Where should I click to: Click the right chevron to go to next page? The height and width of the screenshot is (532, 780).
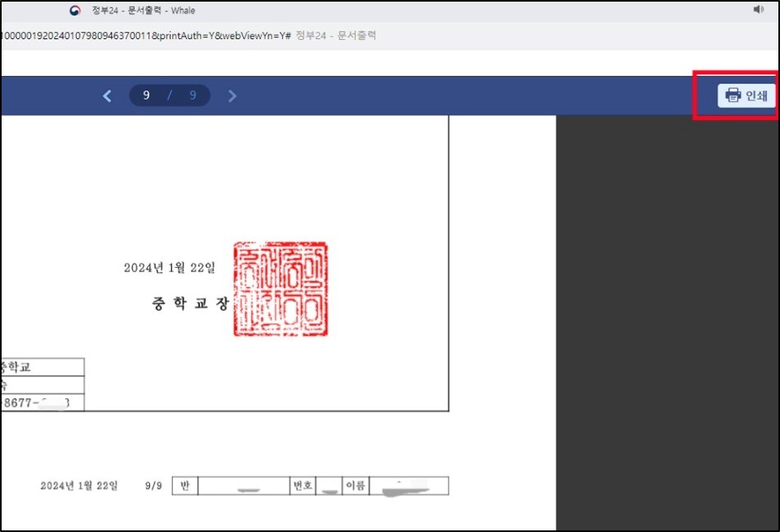click(x=232, y=95)
